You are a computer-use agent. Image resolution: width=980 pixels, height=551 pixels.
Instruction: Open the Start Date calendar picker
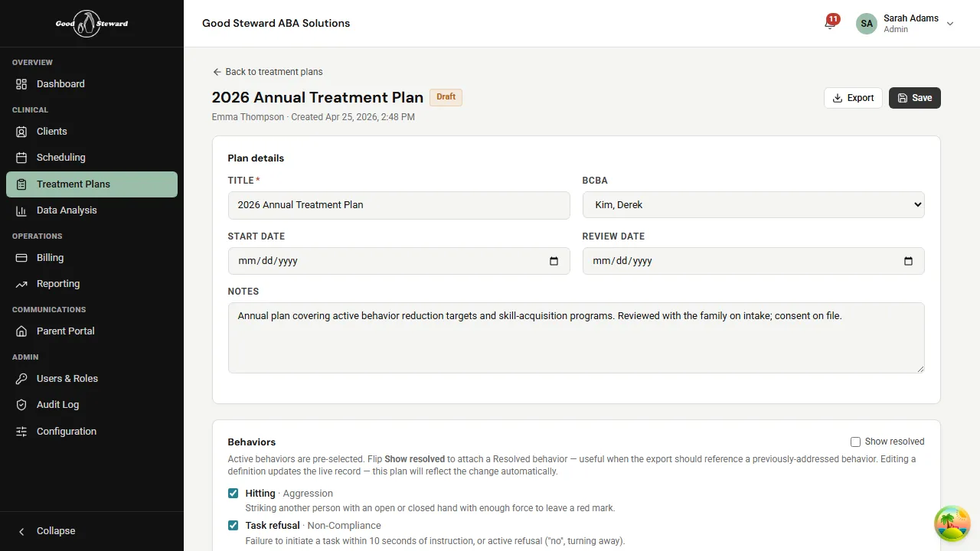click(554, 261)
